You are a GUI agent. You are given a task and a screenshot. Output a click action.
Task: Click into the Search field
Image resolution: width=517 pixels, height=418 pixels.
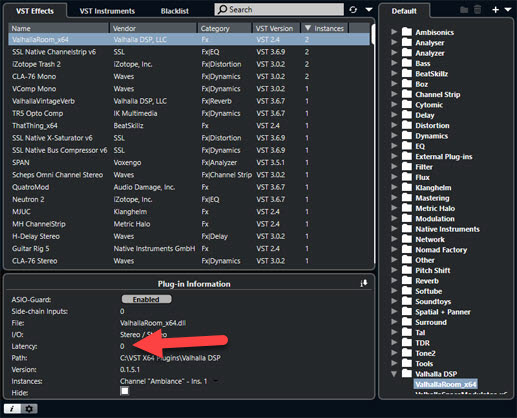coord(279,10)
